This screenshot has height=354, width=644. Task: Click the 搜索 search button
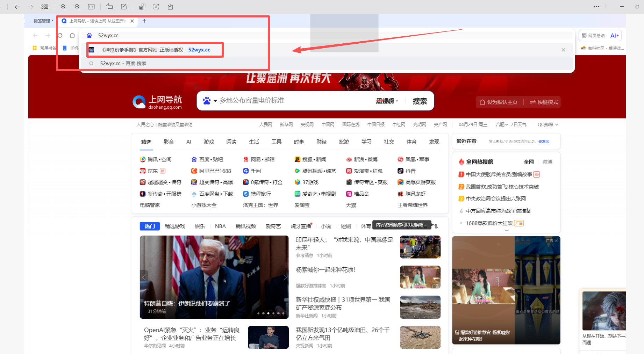(x=420, y=101)
